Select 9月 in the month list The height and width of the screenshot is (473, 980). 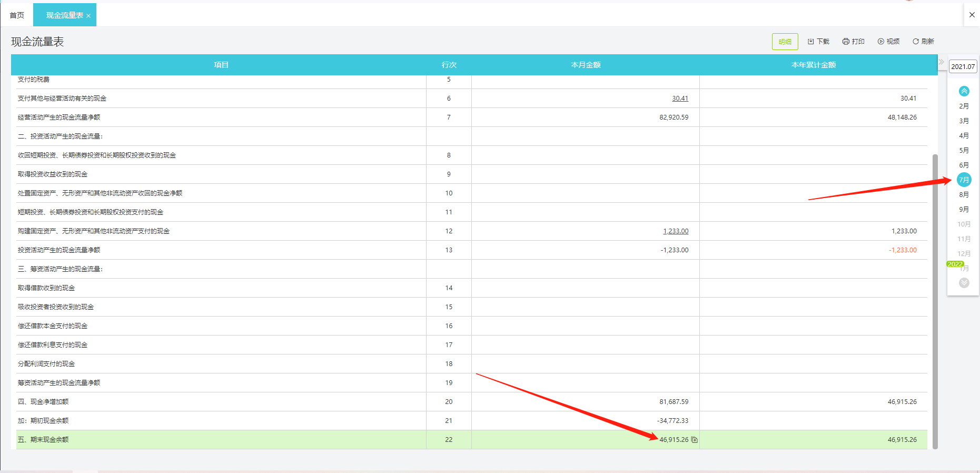tap(964, 209)
